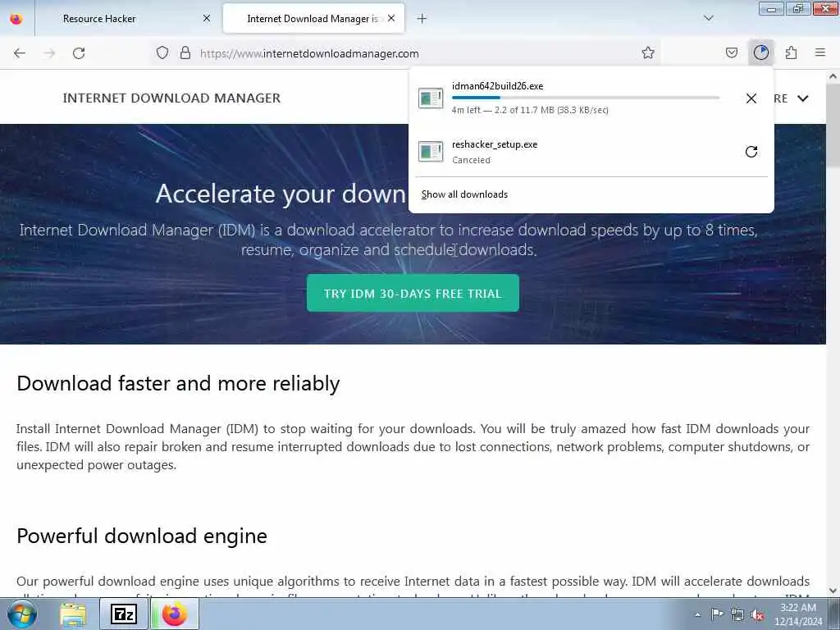Open the Firefox hamburger menu
The image size is (840, 630).
click(820, 52)
